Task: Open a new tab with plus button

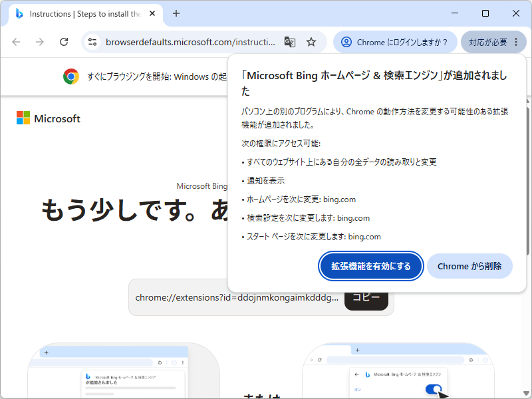Action: click(x=176, y=13)
